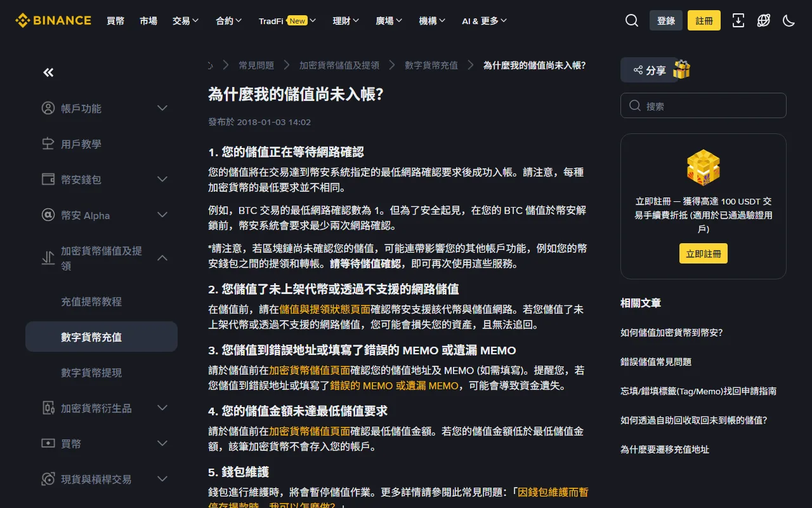812x508 pixels.
Task: Open the 交易 dropdown menu
Action: (x=185, y=20)
